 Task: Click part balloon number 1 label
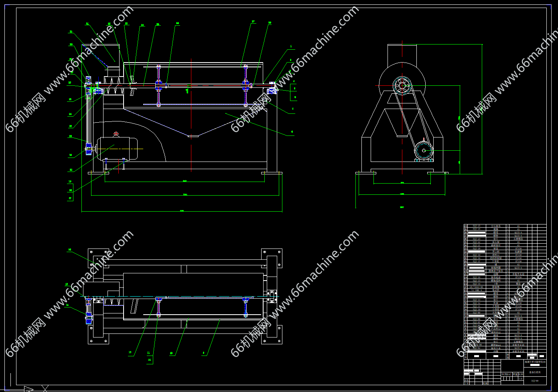(291, 46)
